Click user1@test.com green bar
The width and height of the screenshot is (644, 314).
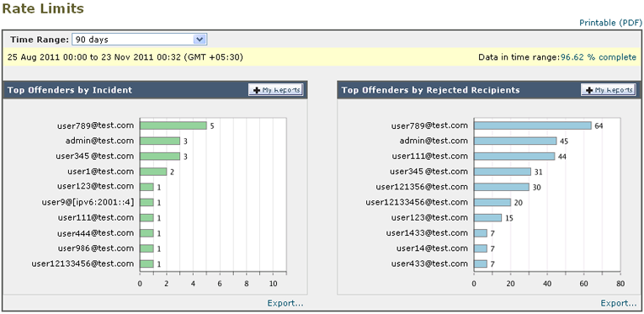point(153,172)
